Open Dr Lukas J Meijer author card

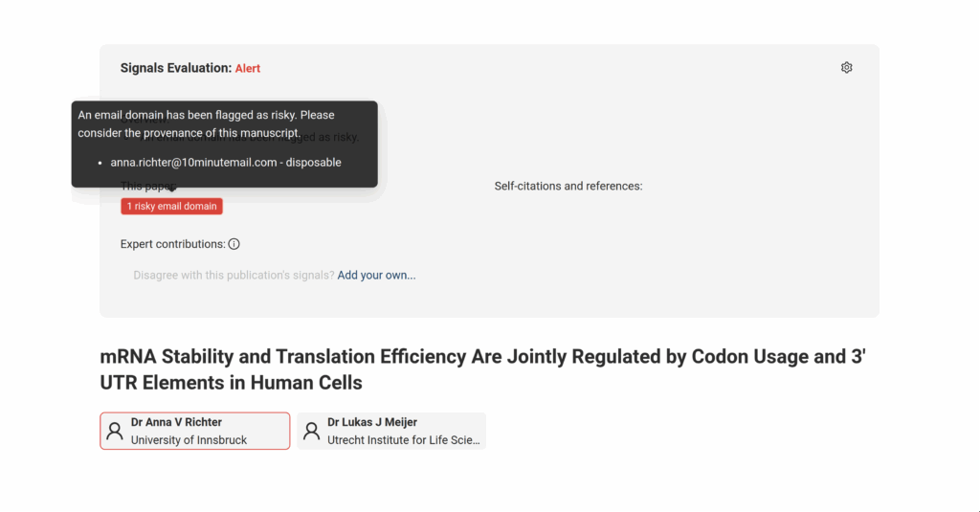coord(391,431)
